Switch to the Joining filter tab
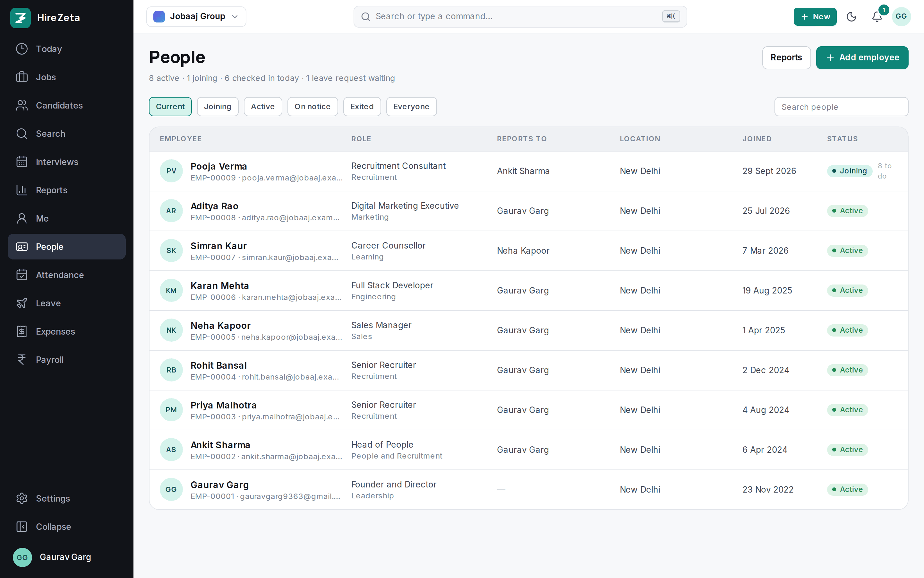 point(218,107)
